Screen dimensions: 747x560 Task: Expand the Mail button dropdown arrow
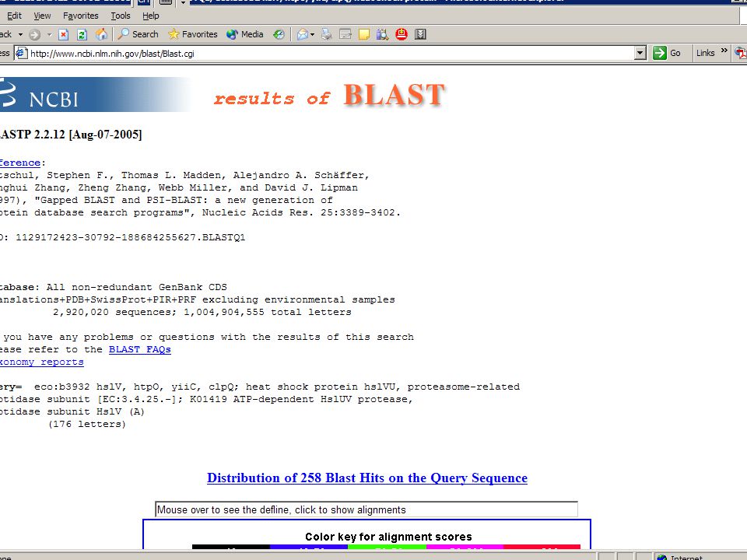(313, 35)
